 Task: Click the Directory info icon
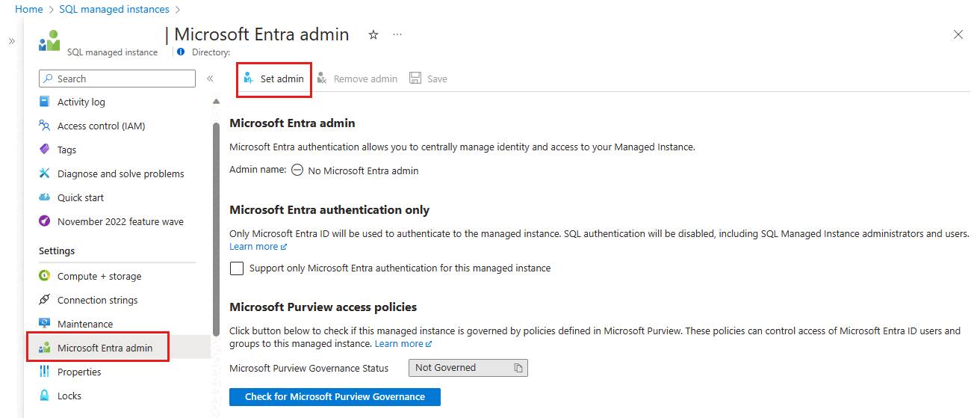point(181,52)
